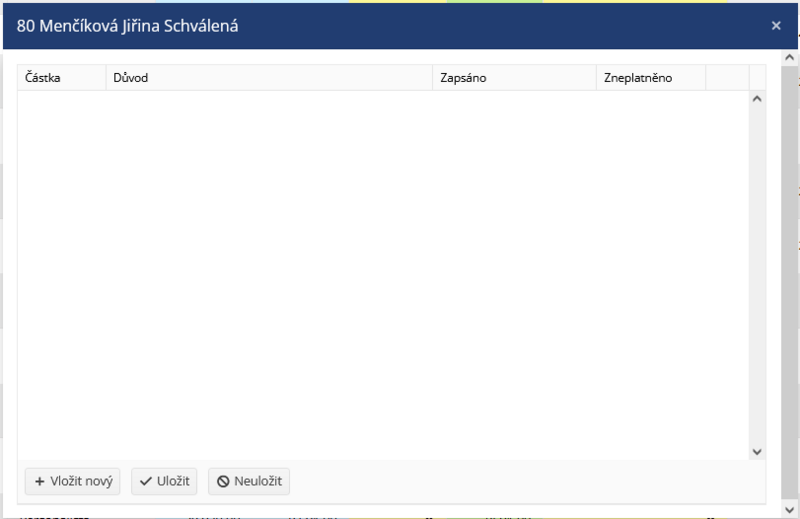Sort by the Zapsáno column header

(x=515, y=78)
